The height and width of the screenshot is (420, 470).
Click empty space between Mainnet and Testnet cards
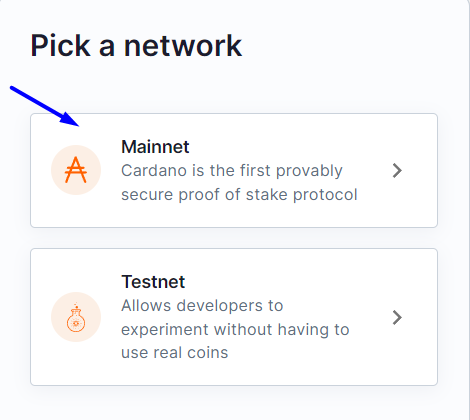(x=234, y=238)
